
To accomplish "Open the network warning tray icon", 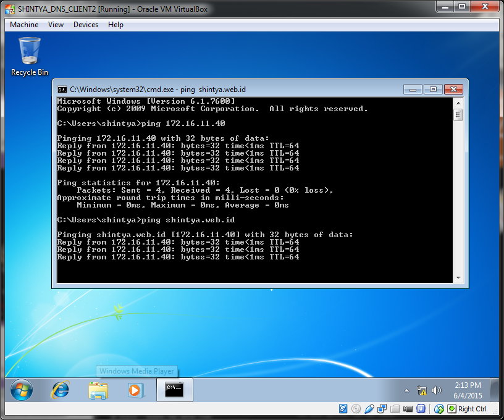I will (421, 390).
